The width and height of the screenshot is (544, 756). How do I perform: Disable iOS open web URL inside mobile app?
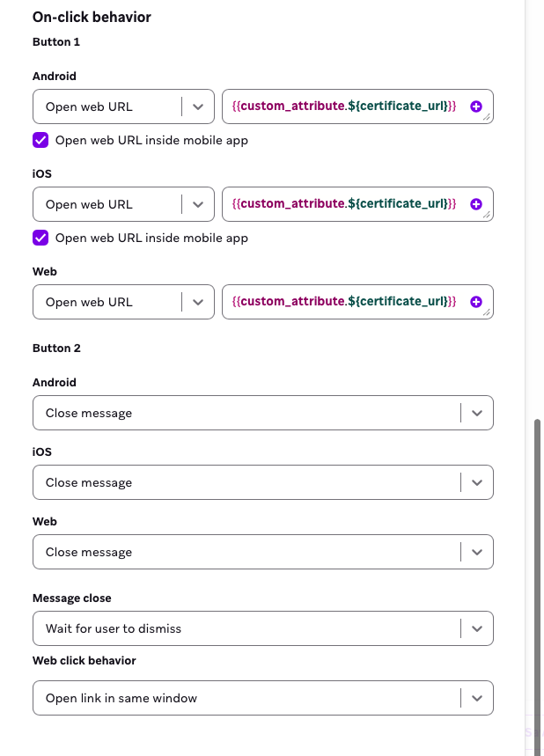click(39, 238)
